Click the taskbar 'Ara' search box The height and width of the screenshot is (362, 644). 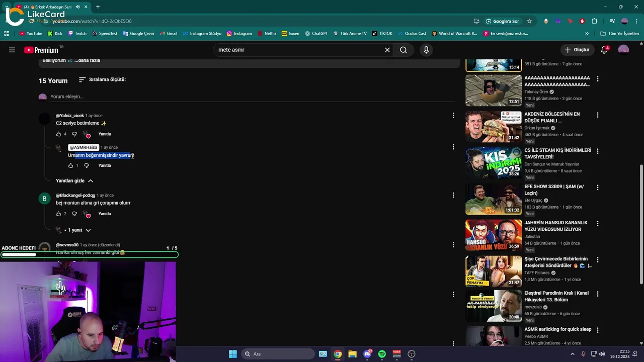pyautogui.click(x=278, y=354)
